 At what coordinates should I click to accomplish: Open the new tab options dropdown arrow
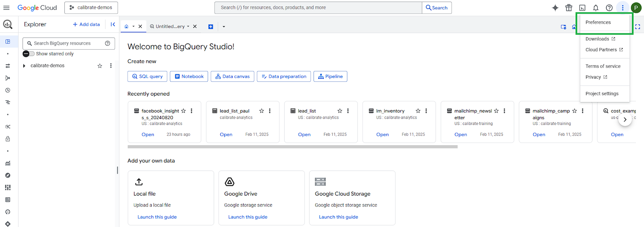coord(224,27)
